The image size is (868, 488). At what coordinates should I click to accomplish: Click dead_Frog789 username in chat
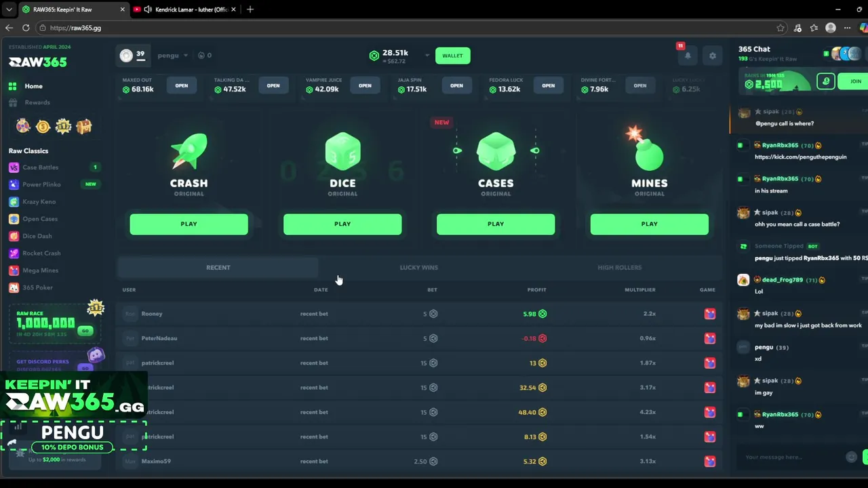782,280
